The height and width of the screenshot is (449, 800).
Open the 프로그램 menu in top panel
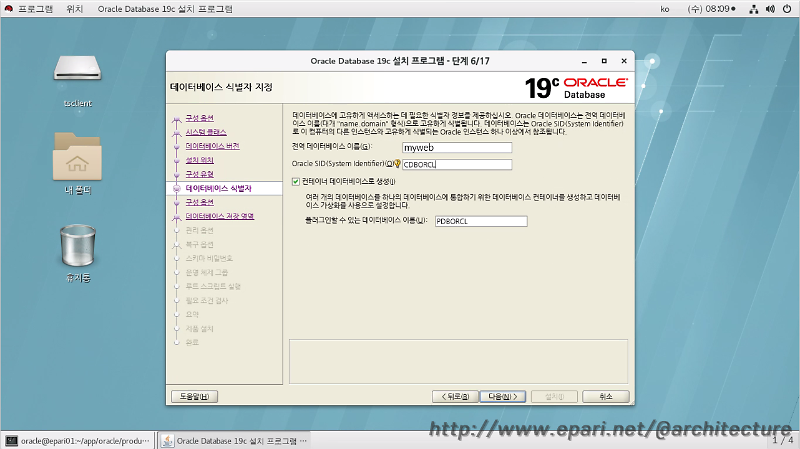pyautogui.click(x=36, y=9)
